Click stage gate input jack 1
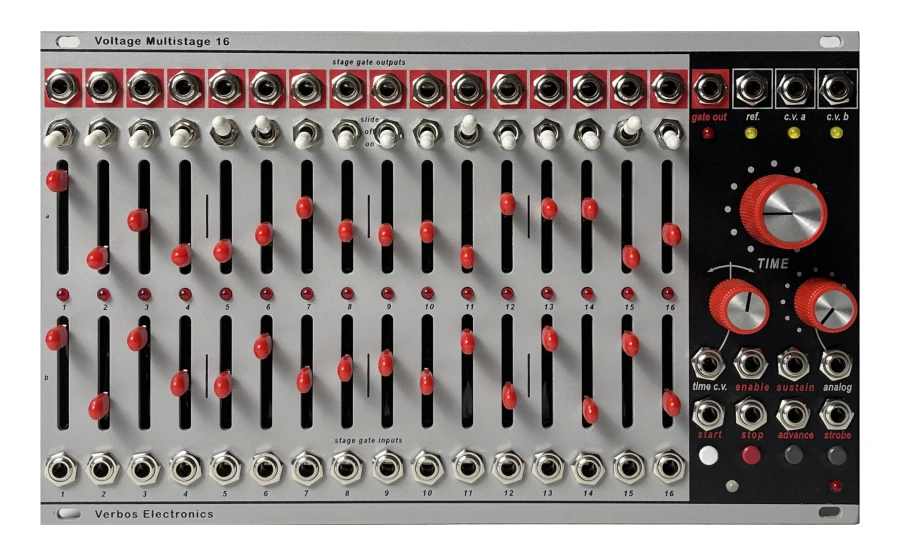Screen dimensions: 900x556 [x=61, y=469]
